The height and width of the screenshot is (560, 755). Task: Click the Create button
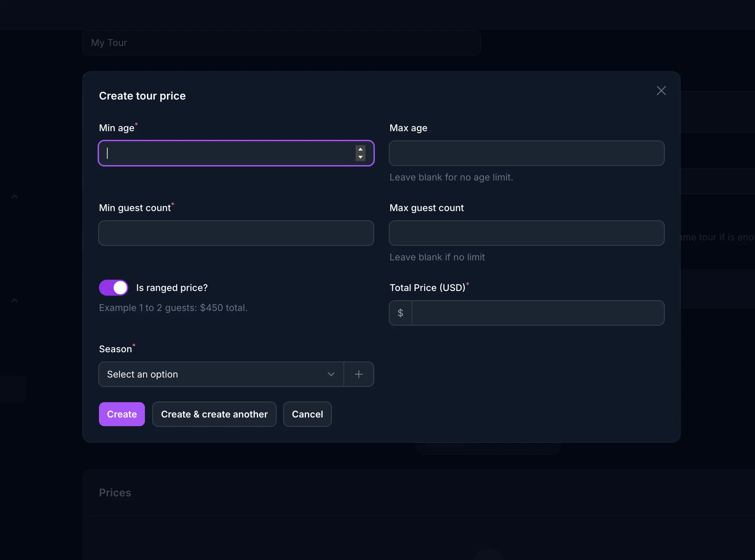coord(122,414)
